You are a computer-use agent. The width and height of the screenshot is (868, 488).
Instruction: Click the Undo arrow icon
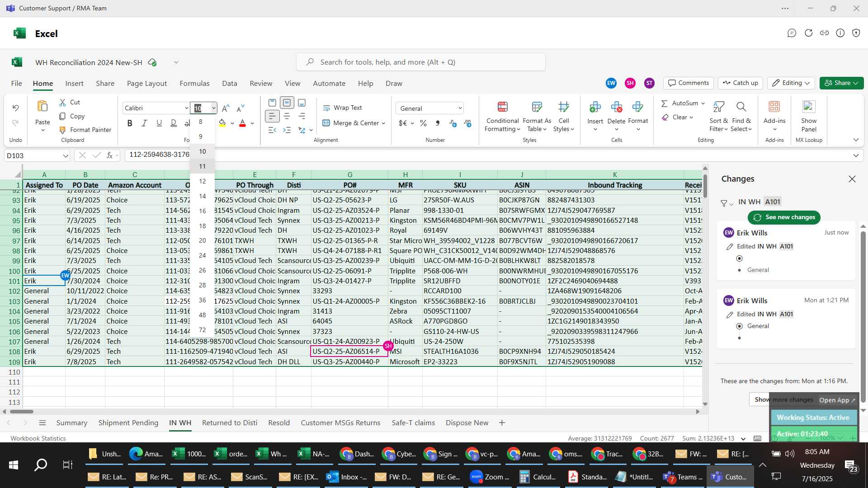(x=15, y=108)
